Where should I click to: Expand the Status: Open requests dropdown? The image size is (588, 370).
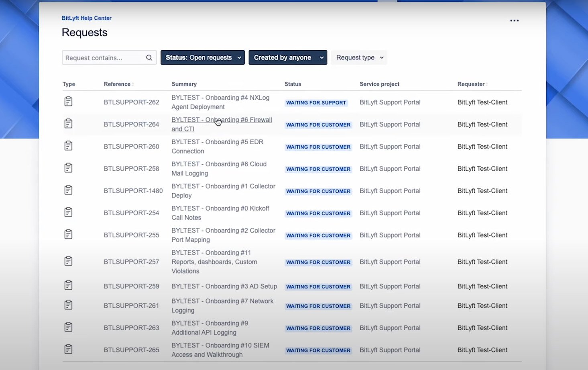tap(203, 57)
